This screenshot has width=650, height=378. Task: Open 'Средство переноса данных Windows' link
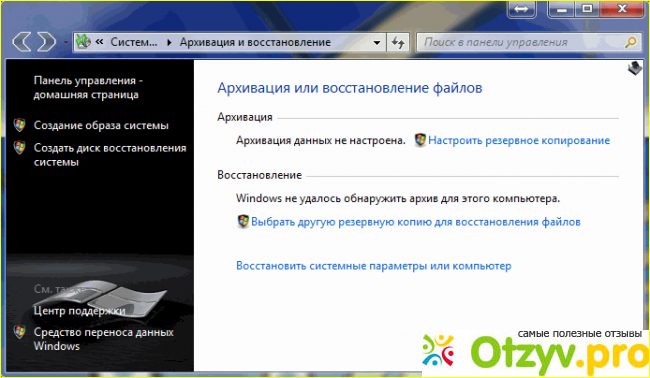click(103, 339)
